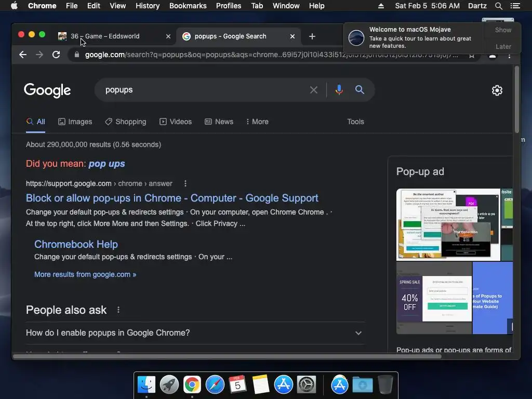Open Safari from the dock

coord(215,385)
